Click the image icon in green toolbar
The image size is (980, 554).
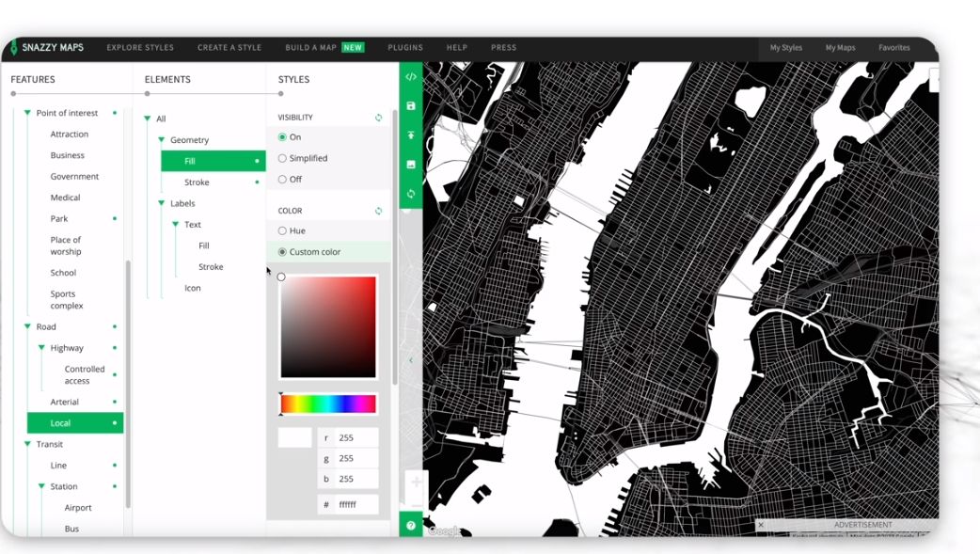point(411,165)
